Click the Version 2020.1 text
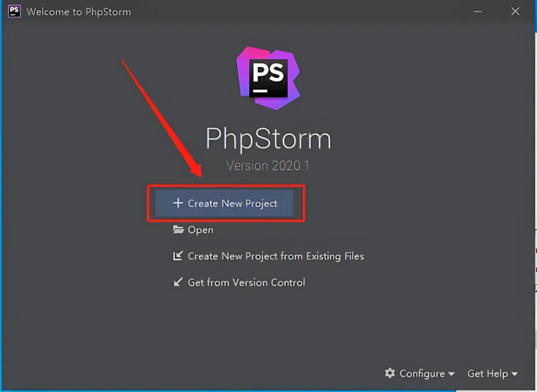The width and height of the screenshot is (537, 392). click(268, 165)
